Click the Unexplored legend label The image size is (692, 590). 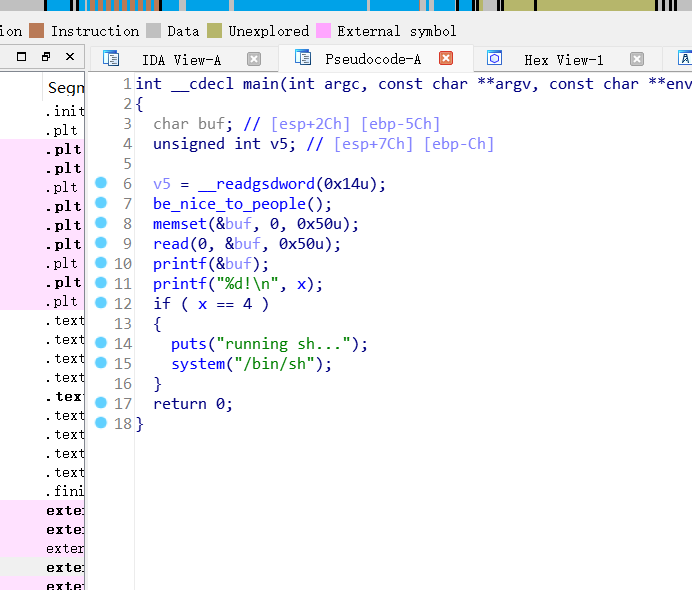(x=268, y=31)
